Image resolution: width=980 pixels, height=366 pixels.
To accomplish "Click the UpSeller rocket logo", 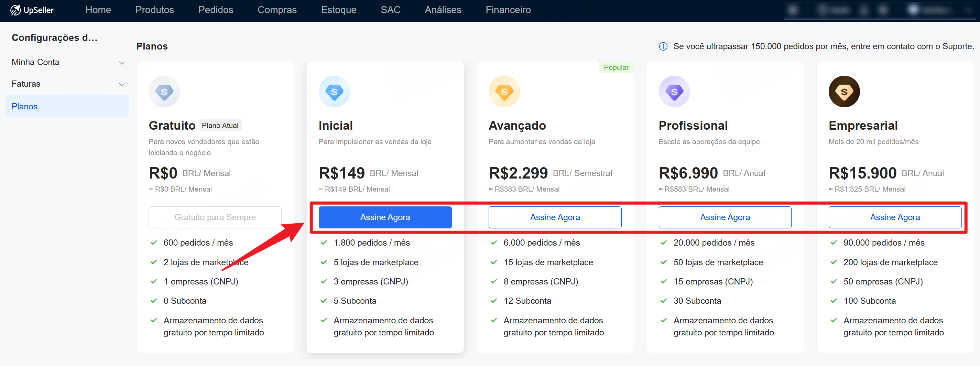I will (x=15, y=10).
